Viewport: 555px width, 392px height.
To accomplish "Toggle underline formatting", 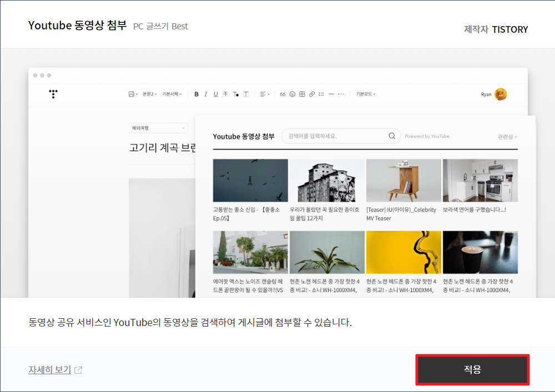I will tap(215, 94).
